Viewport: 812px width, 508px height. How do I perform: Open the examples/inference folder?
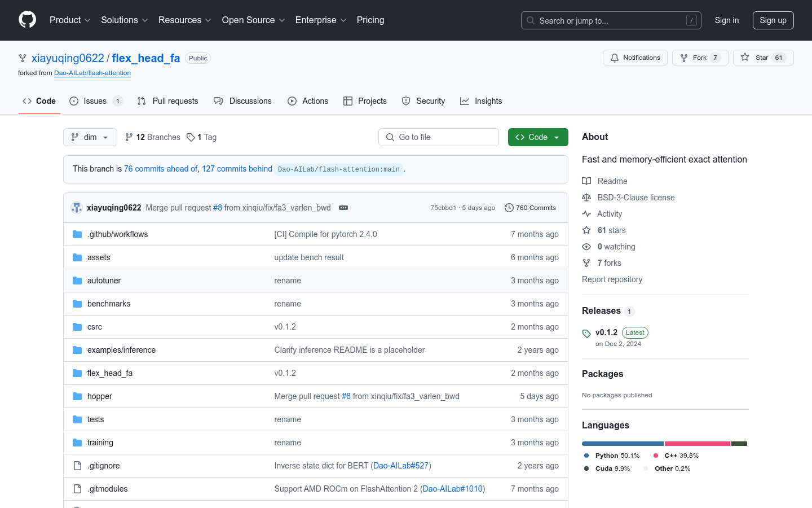tap(121, 350)
